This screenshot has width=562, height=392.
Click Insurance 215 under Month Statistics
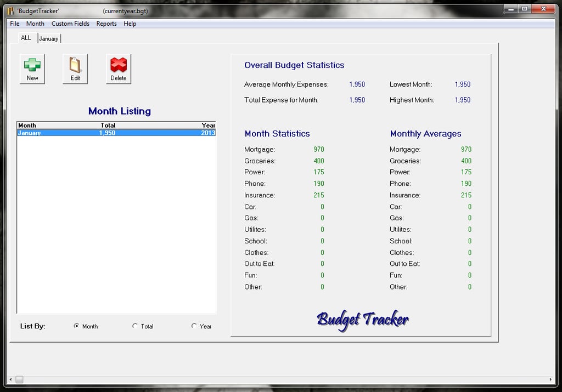(319, 195)
